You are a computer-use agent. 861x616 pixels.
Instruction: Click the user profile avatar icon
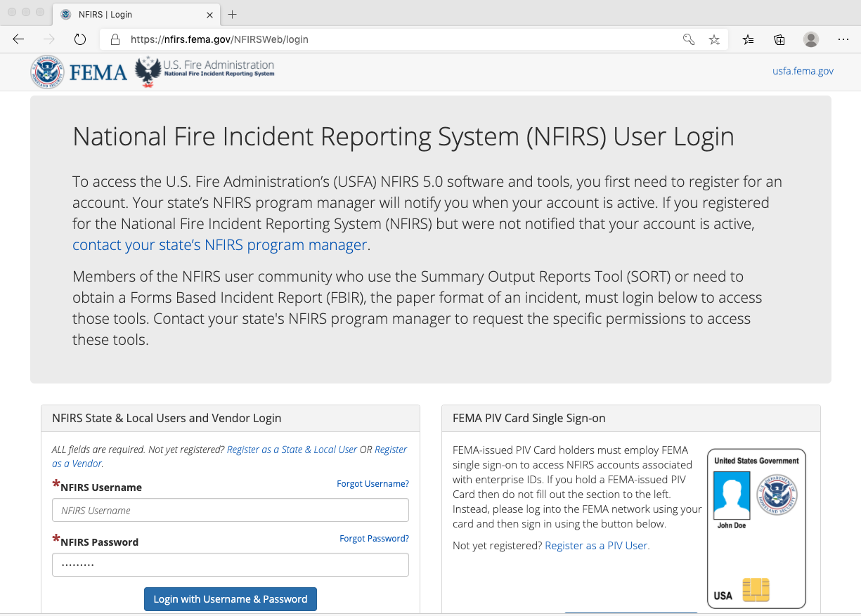point(811,40)
